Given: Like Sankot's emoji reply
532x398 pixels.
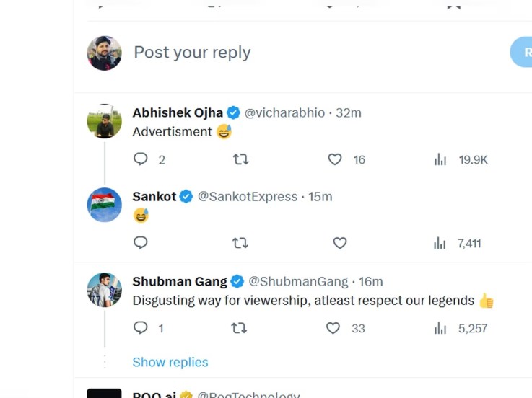Looking at the screenshot, I should (x=340, y=243).
